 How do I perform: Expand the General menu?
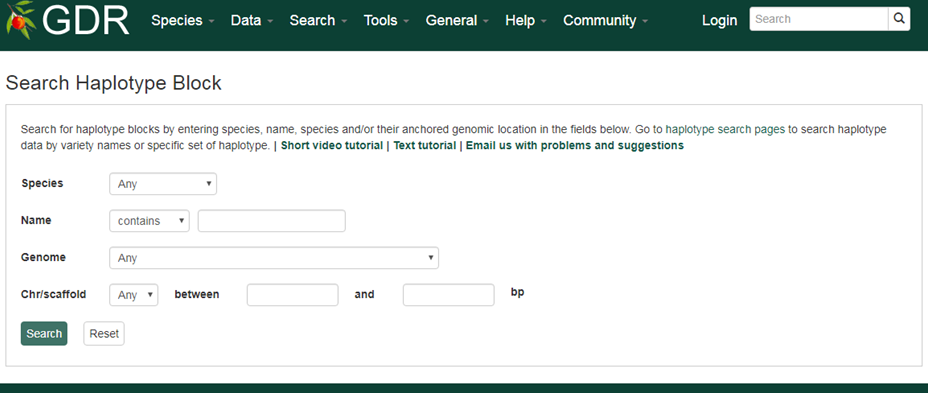coord(457,20)
